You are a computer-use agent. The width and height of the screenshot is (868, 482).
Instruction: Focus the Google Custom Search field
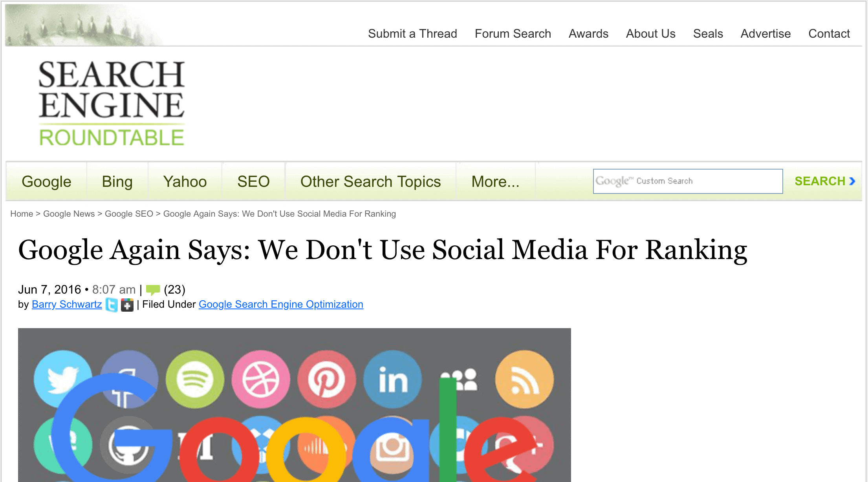(688, 181)
